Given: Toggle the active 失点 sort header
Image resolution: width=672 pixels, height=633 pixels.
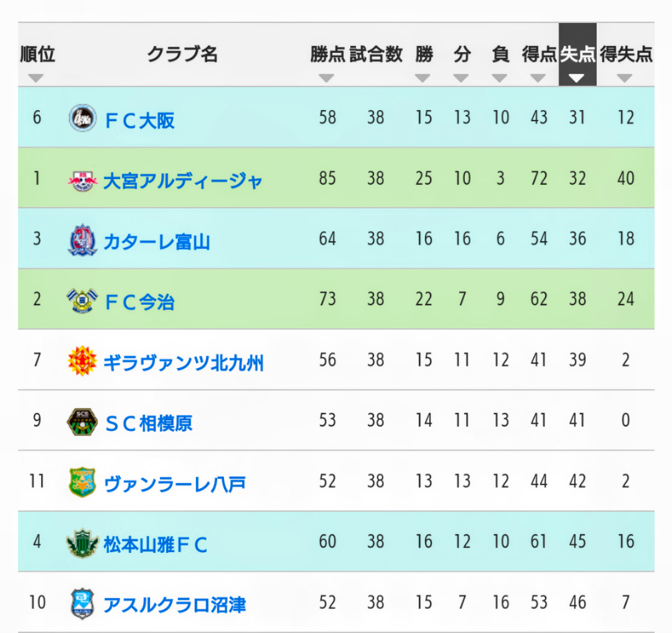Looking at the screenshot, I should click(577, 54).
